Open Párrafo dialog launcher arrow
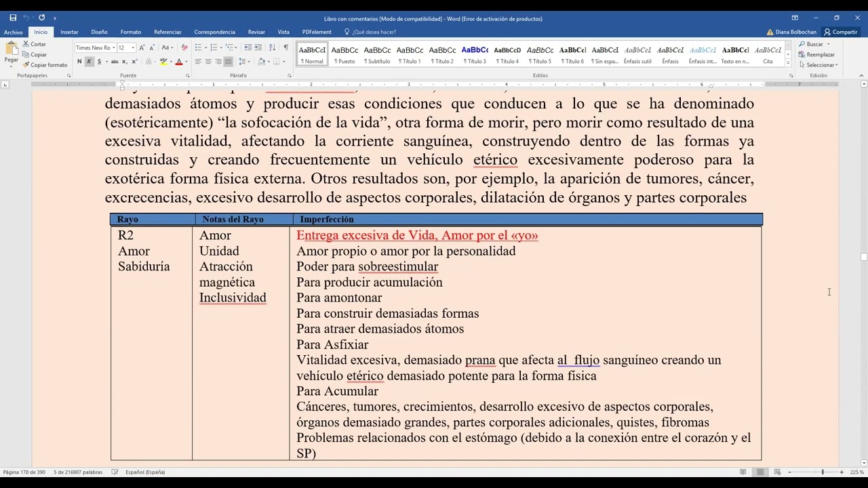This screenshot has height=488, width=868. point(290,76)
